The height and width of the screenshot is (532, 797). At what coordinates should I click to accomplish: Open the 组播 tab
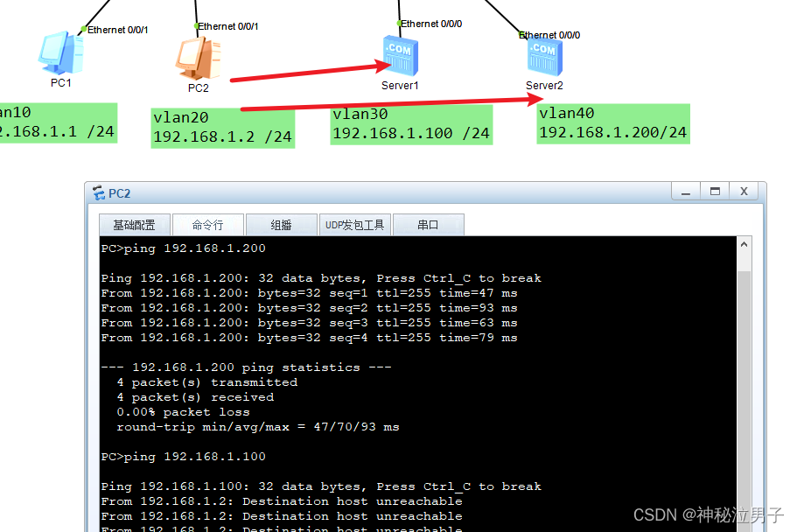281,225
